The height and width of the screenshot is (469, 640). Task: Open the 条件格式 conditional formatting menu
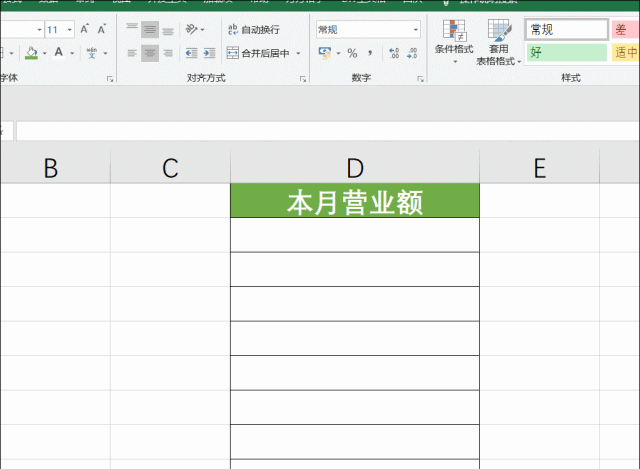[454, 42]
